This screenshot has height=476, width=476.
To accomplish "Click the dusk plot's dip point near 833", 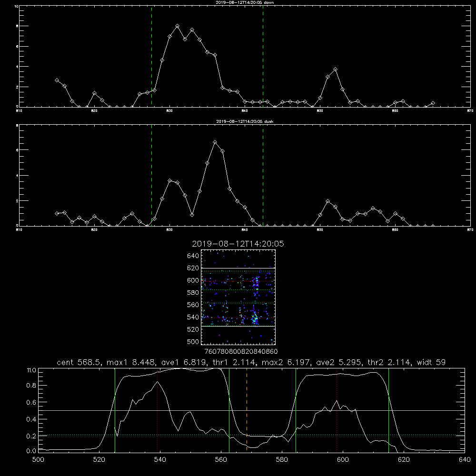I will [x=192, y=215].
